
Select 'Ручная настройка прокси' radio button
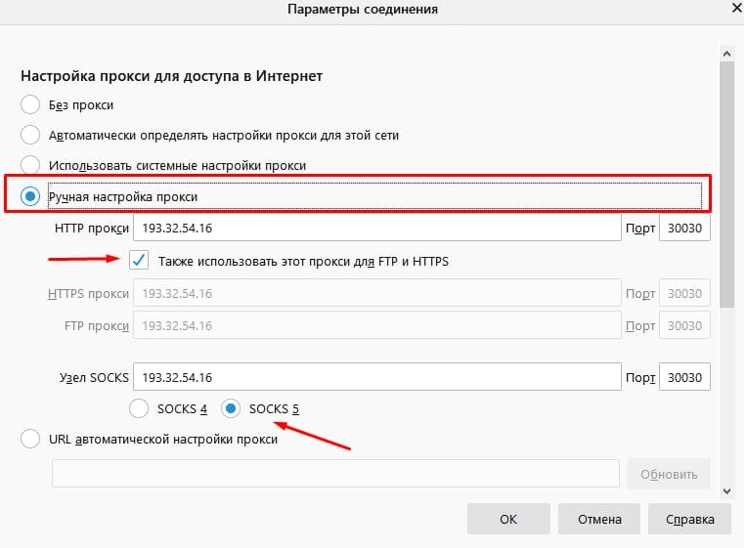pyautogui.click(x=30, y=196)
